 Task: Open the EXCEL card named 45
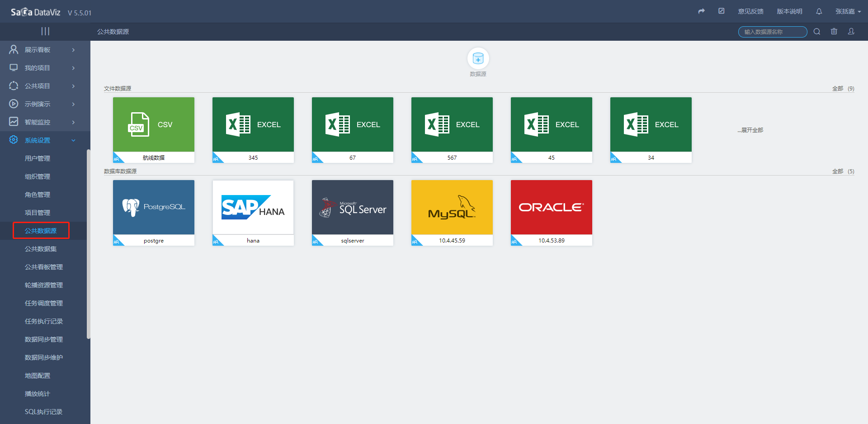552,130
